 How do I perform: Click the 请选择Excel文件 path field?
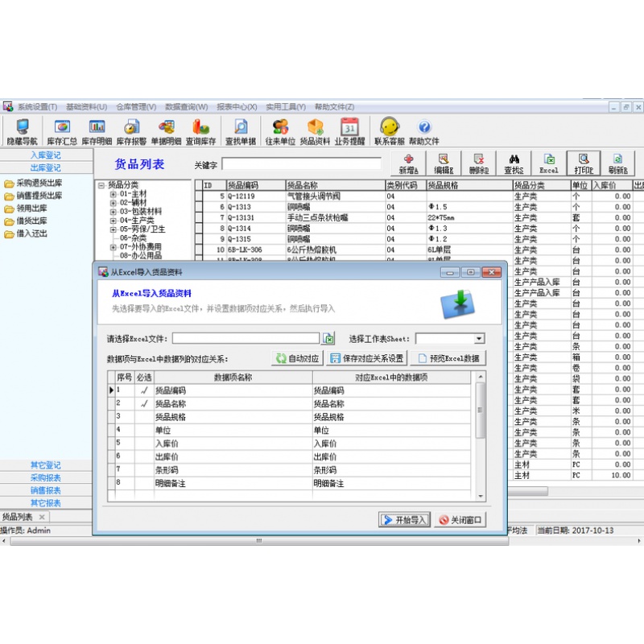[x=246, y=338]
